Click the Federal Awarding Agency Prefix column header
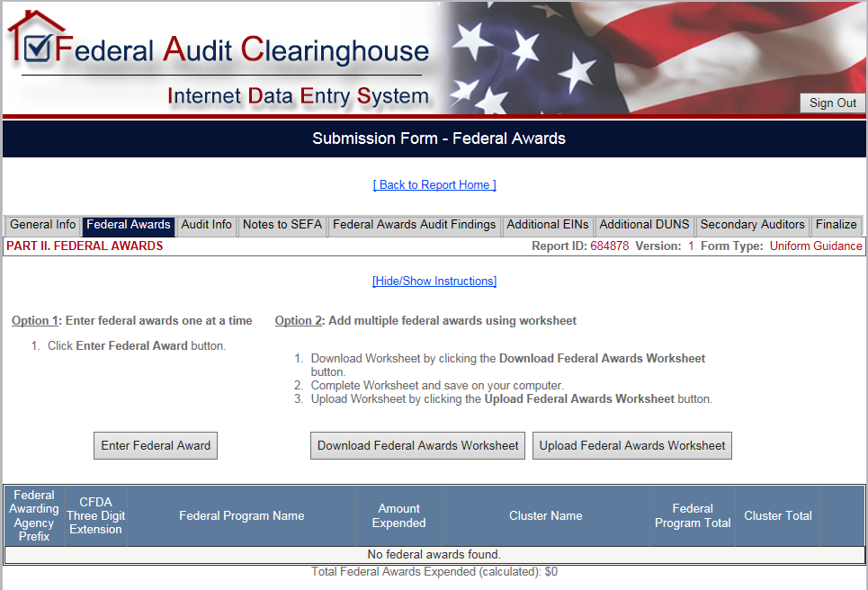The height and width of the screenshot is (590, 868). click(34, 516)
